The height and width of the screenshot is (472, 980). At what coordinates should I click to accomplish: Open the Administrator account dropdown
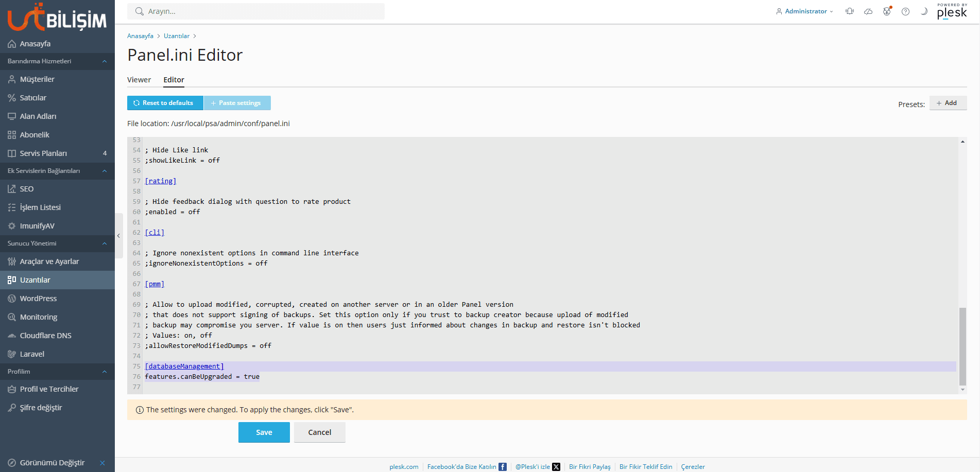805,11
